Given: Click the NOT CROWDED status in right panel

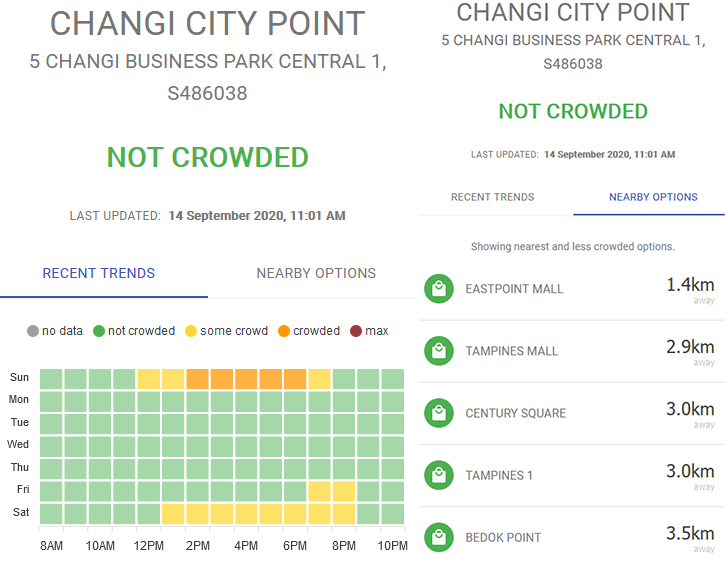Looking at the screenshot, I should (x=573, y=111).
